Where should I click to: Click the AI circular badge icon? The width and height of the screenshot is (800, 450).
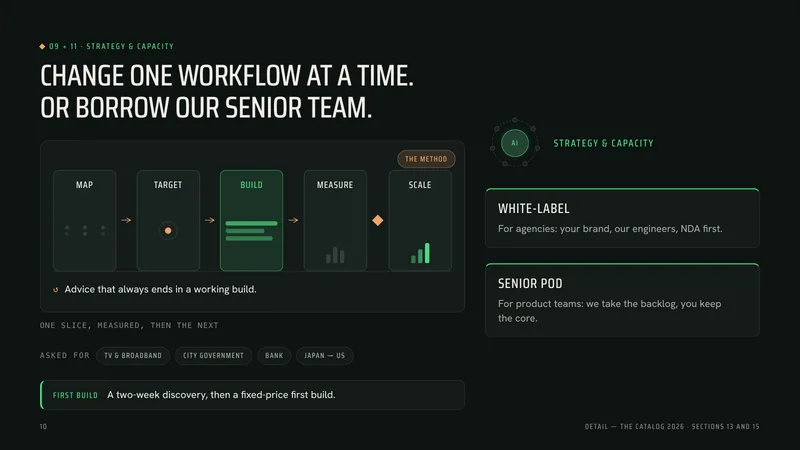514,143
